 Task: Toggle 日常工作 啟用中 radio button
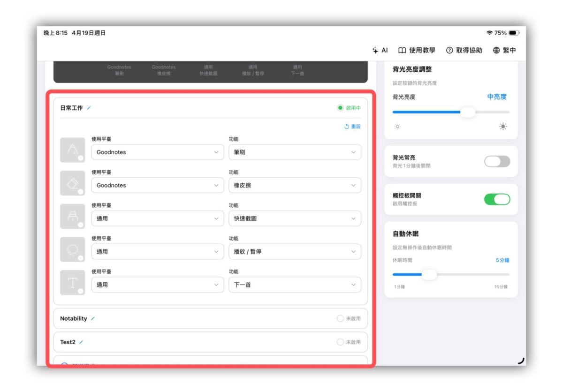coord(340,108)
